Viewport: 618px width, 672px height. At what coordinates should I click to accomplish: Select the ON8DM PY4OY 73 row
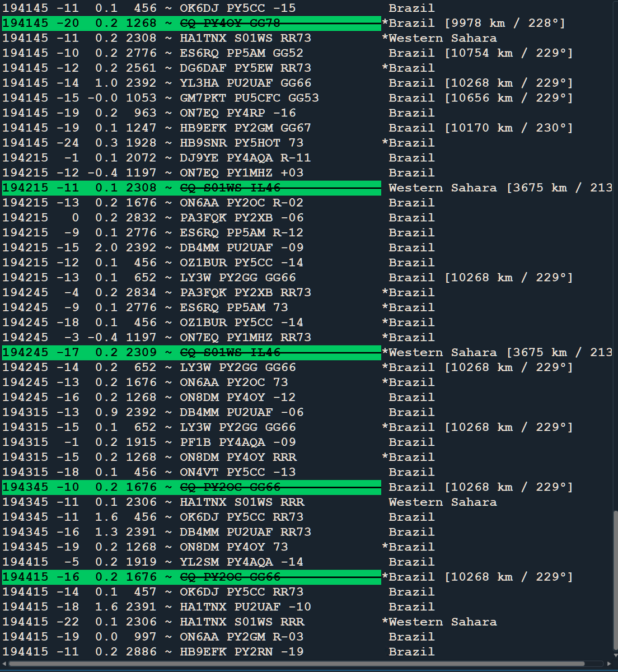click(307, 547)
